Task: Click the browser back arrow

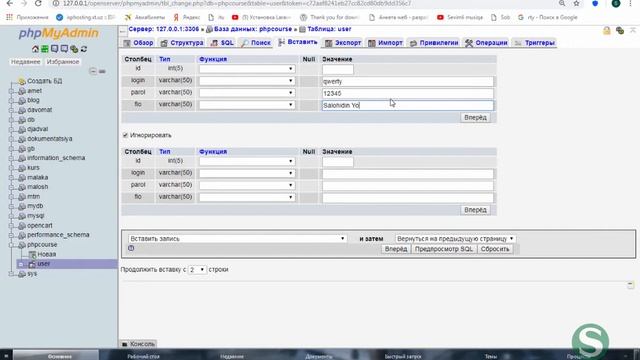Action: coord(9,3)
